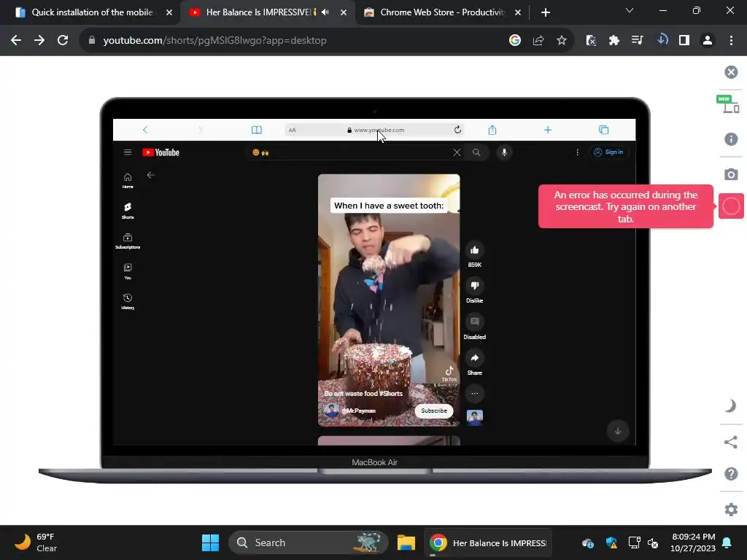This screenshot has width=747, height=560.
Task: Toggle dark mode moon icon
Action: click(x=731, y=405)
